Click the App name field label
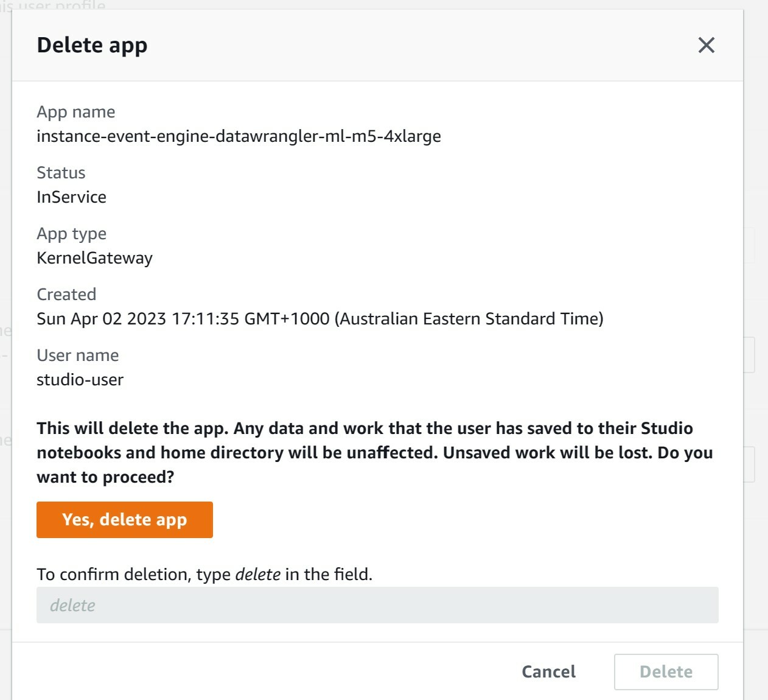The width and height of the screenshot is (768, 700). tap(77, 111)
